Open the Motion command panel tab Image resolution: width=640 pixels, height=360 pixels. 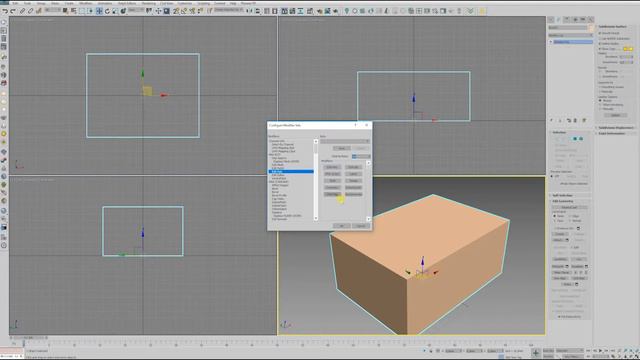tap(575, 19)
